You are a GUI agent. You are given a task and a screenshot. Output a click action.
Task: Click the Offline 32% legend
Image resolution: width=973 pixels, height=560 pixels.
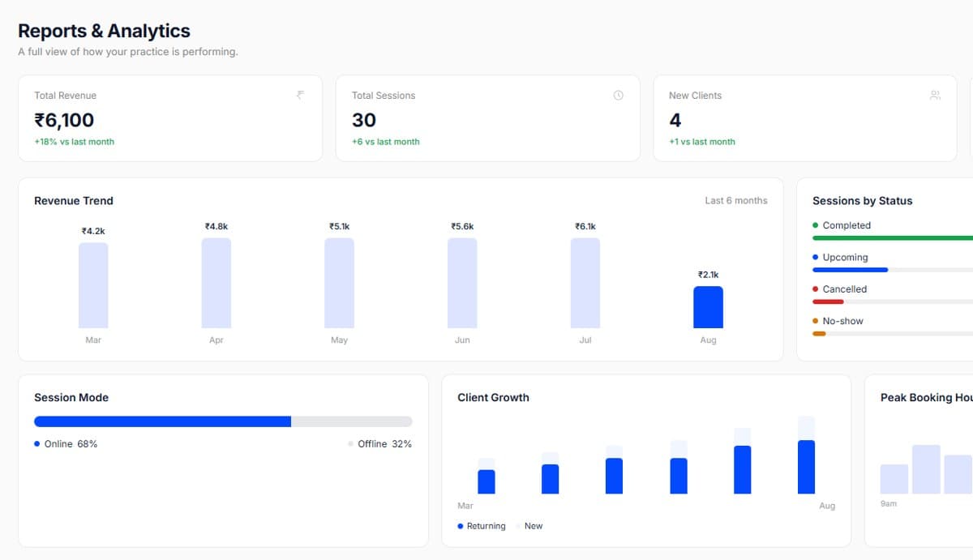pyautogui.click(x=379, y=444)
